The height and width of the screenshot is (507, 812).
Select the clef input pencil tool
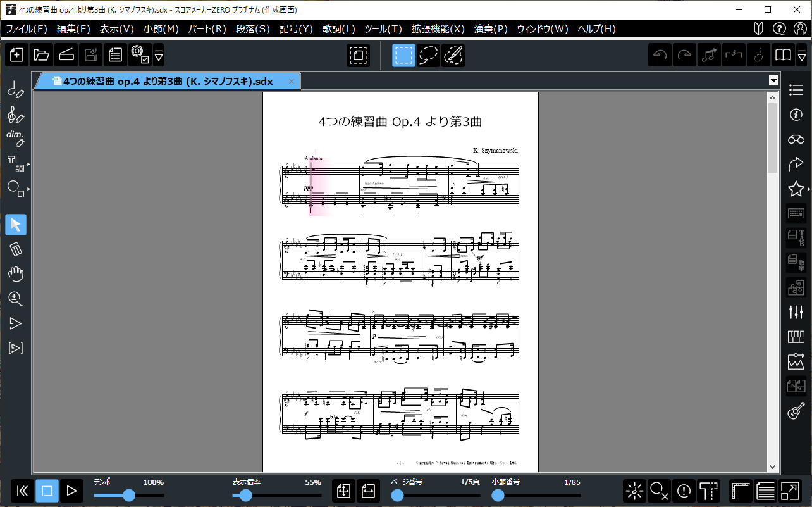click(x=16, y=115)
